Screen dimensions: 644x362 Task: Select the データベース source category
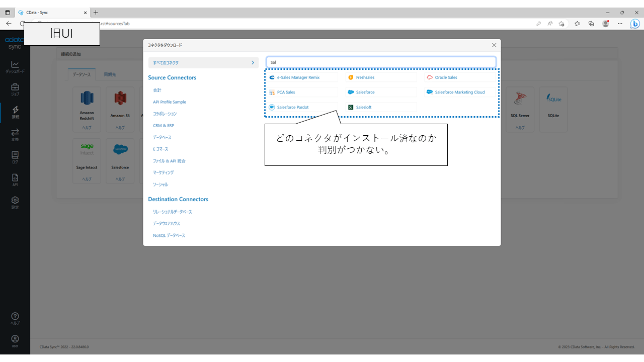tap(162, 137)
